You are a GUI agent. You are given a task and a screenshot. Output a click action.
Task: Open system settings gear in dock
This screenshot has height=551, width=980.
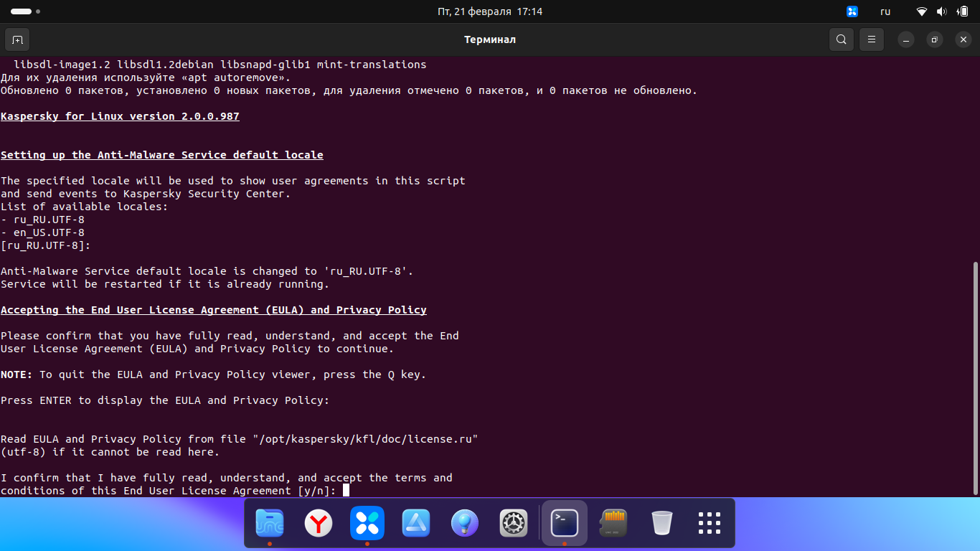[514, 523]
